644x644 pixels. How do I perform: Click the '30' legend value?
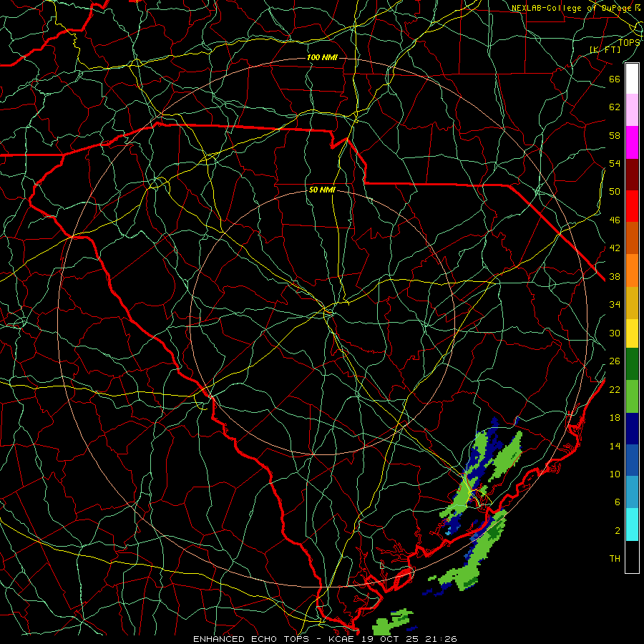click(615, 333)
